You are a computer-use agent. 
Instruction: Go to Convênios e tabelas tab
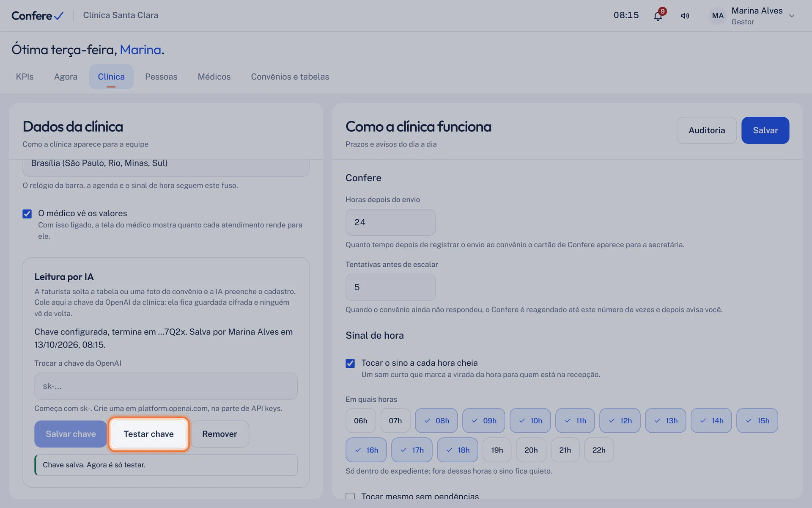[290, 77]
